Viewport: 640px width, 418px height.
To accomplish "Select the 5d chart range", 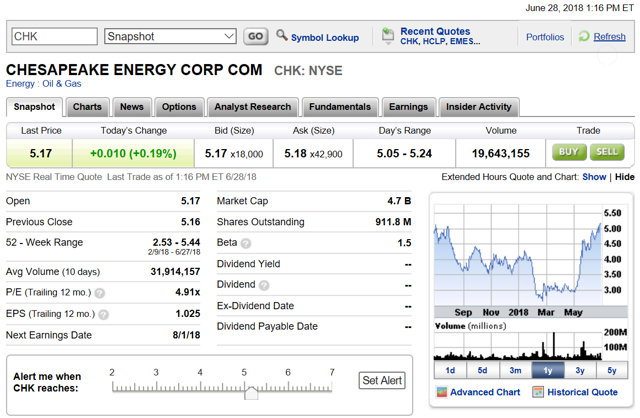I will (x=482, y=370).
